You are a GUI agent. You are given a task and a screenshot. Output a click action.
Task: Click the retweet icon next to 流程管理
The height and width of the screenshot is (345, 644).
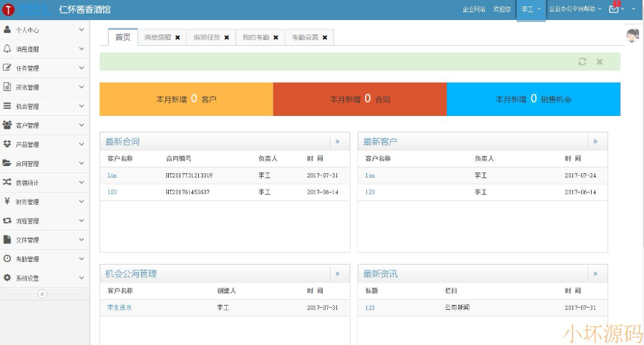click(7, 220)
